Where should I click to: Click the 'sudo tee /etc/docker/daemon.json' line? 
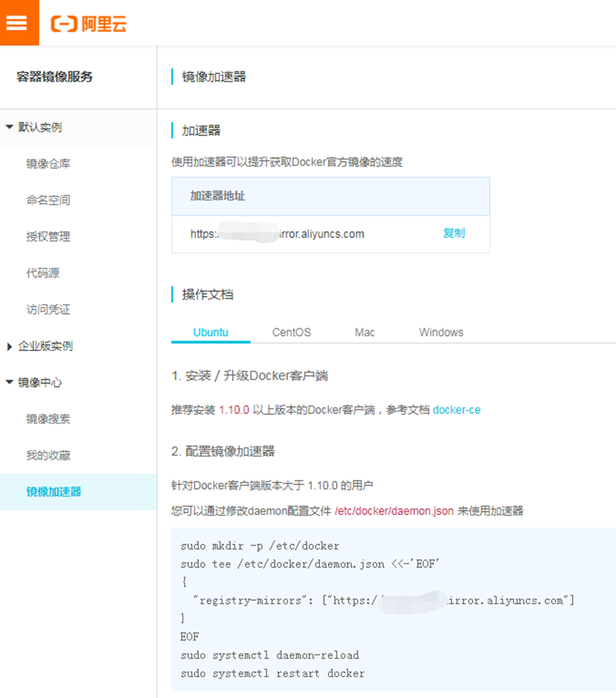[x=310, y=564]
